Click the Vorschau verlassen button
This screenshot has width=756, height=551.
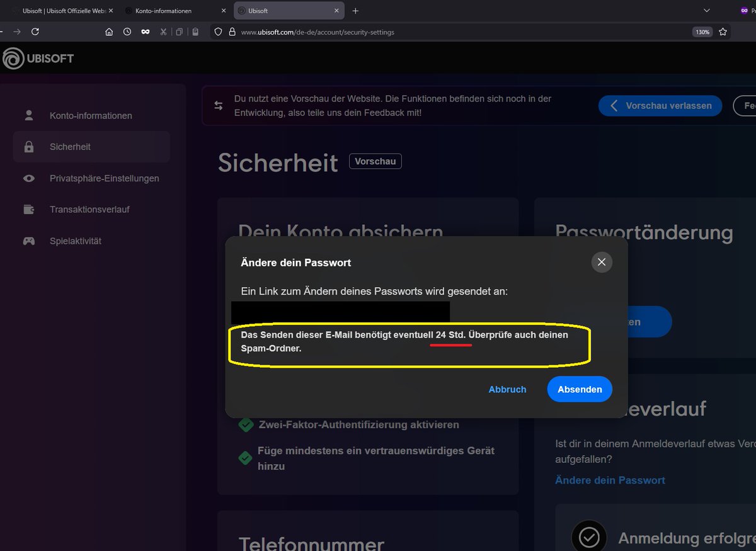click(x=660, y=106)
